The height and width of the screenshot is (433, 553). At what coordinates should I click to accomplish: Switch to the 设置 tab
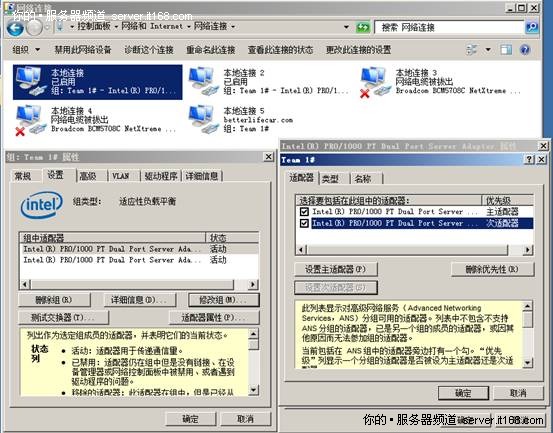pos(56,175)
